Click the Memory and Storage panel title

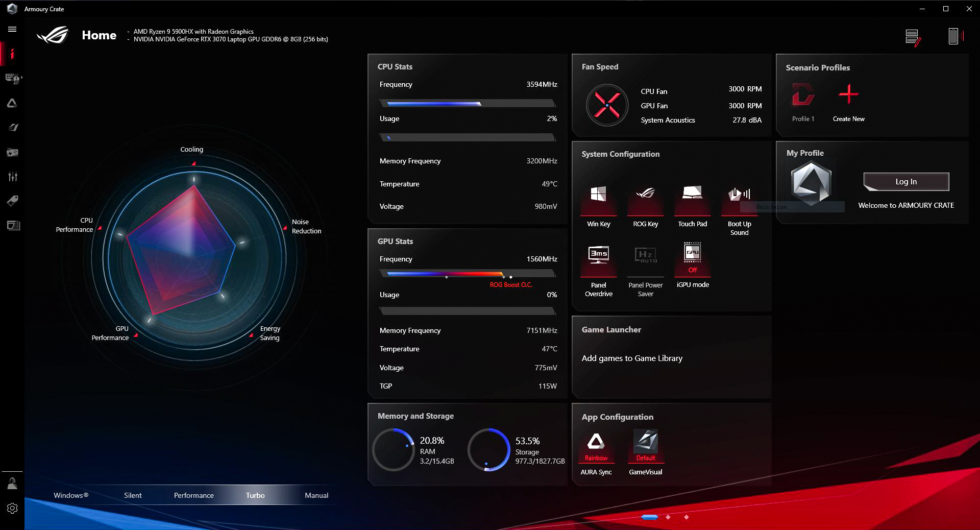click(x=415, y=416)
